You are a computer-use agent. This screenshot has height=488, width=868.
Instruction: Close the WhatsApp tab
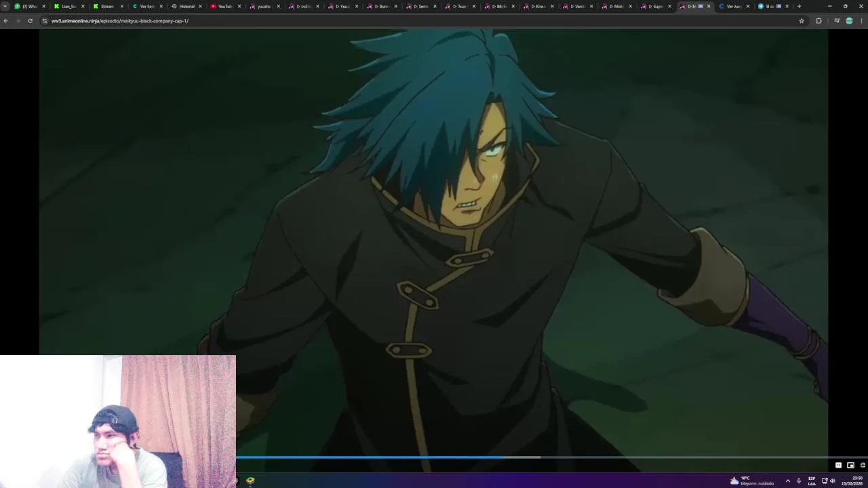click(x=44, y=6)
